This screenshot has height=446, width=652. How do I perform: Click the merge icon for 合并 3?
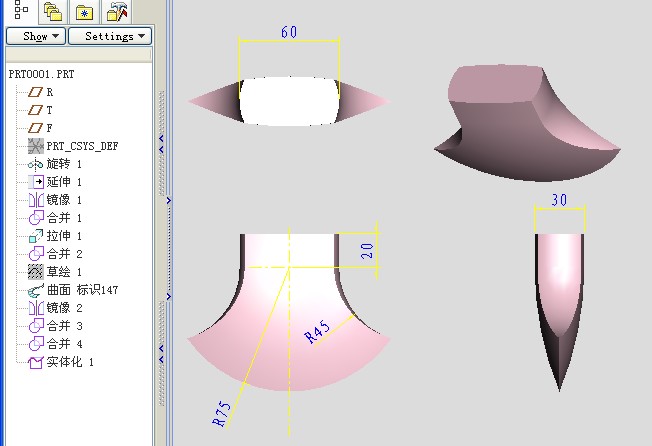point(36,325)
